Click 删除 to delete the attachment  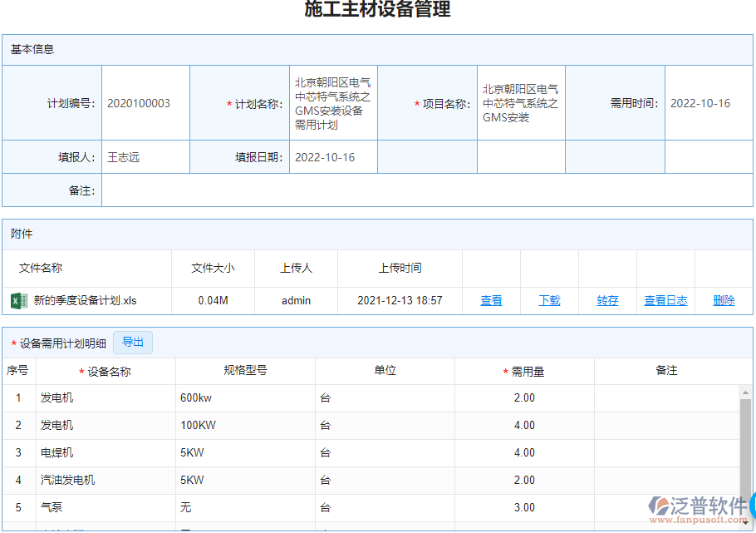722,299
